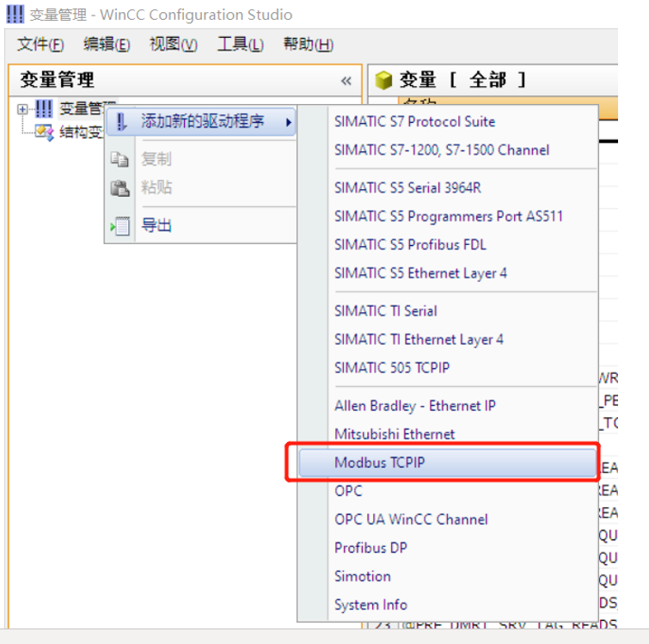This screenshot has width=649, height=644.
Task: Open the 编辑(E) menu
Action: click(x=107, y=45)
